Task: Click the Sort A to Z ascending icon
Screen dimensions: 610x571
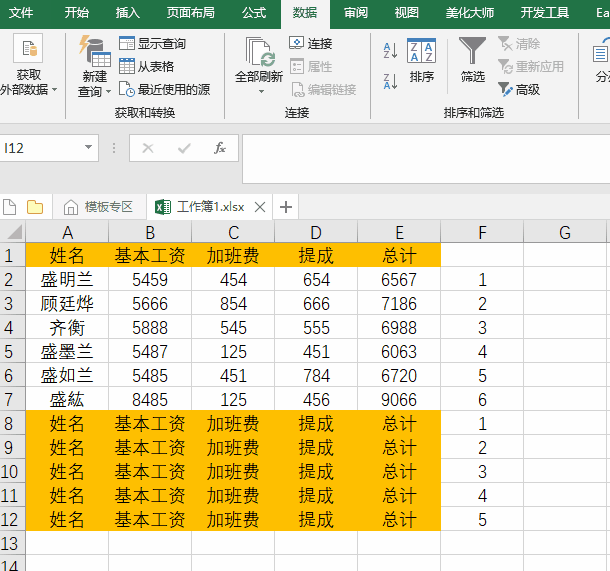Action: point(390,50)
